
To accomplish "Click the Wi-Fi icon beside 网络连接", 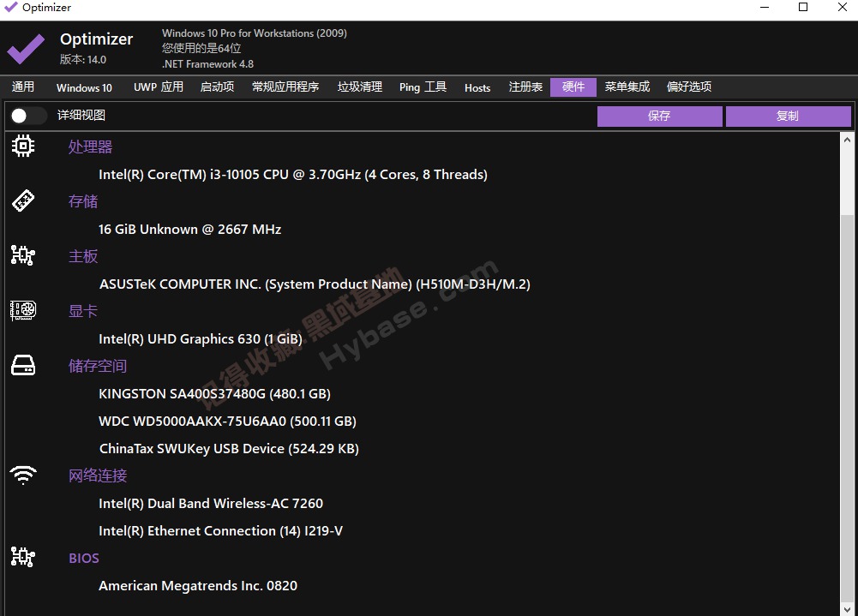I will [x=23, y=475].
